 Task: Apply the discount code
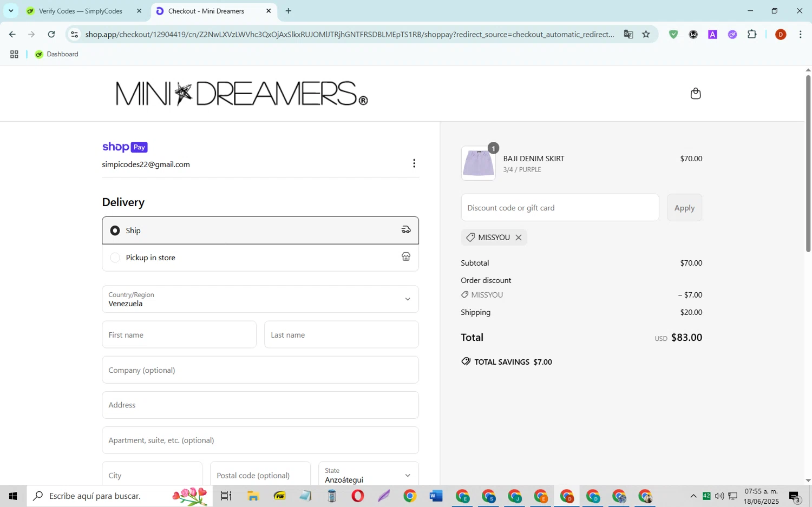pos(684,208)
